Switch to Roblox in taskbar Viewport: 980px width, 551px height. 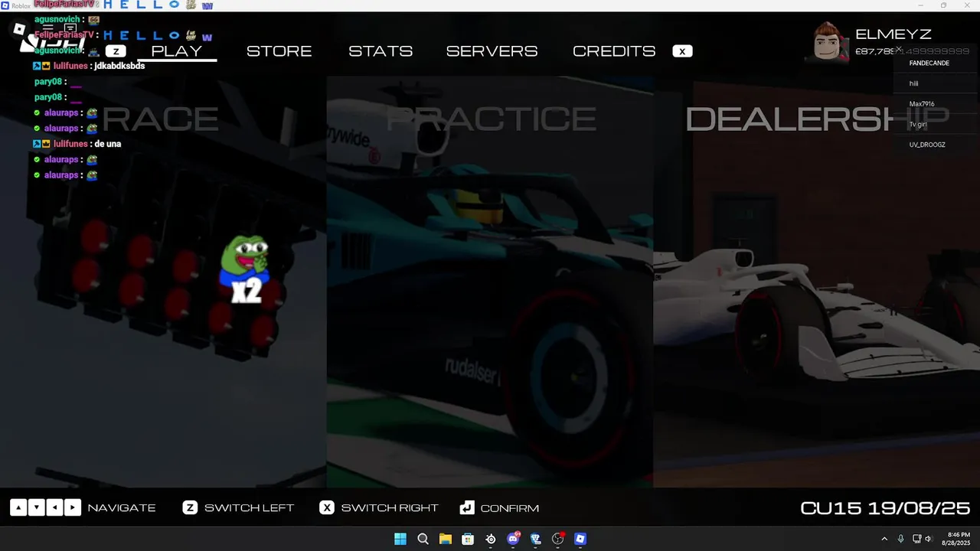pyautogui.click(x=580, y=539)
